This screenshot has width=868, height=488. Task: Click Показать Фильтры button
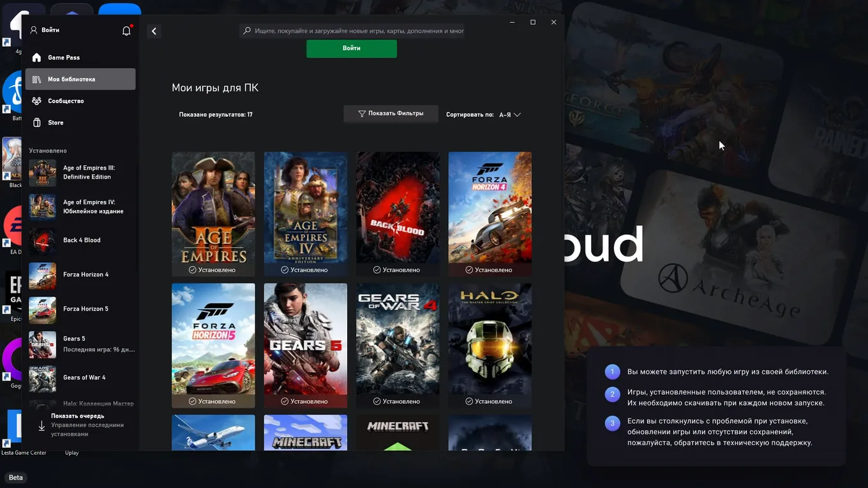click(x=391, y=114)
